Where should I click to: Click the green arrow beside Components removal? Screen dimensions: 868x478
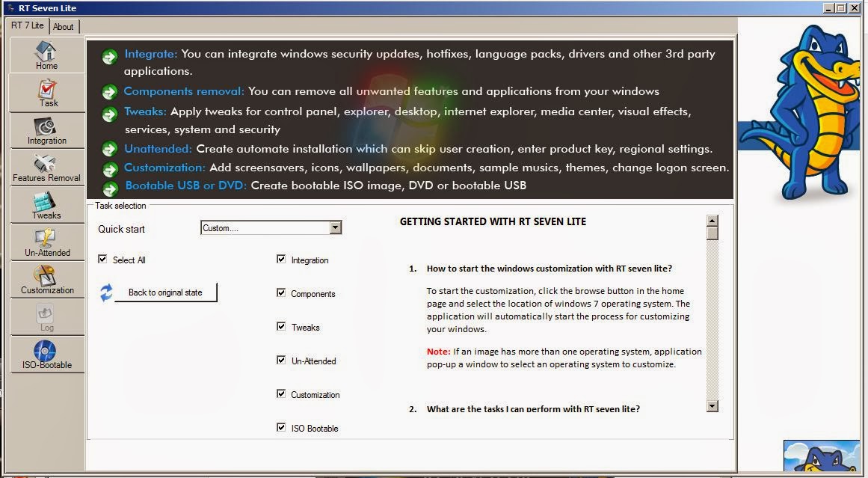[110, 93]
